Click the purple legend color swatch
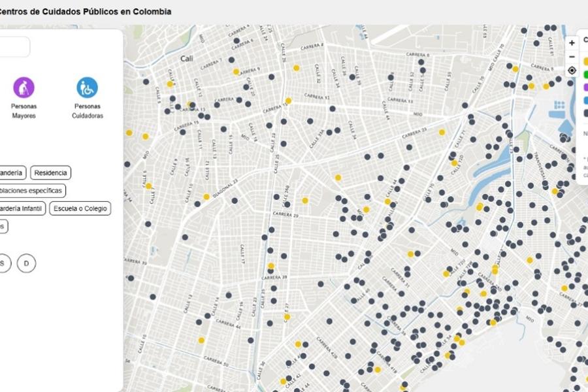 585,87
